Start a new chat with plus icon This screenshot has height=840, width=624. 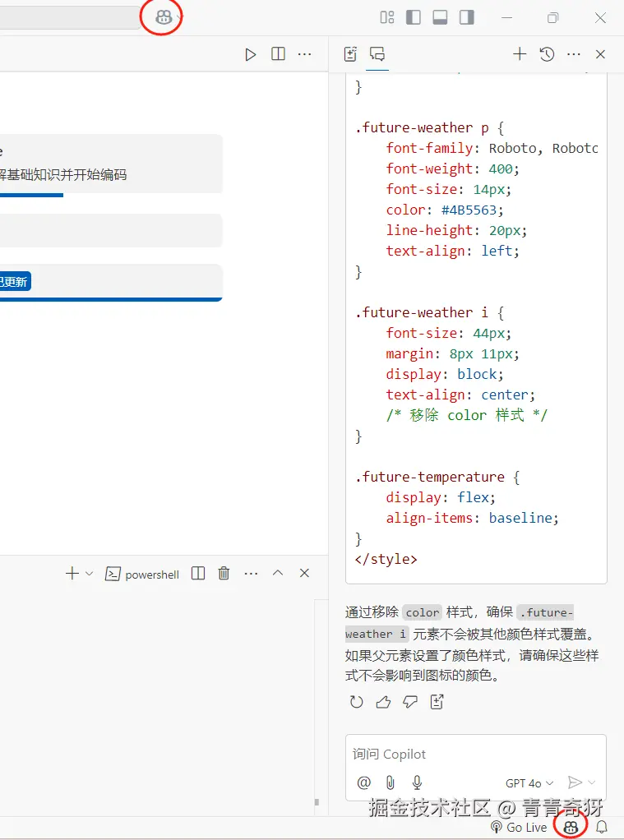coord(520,54)
